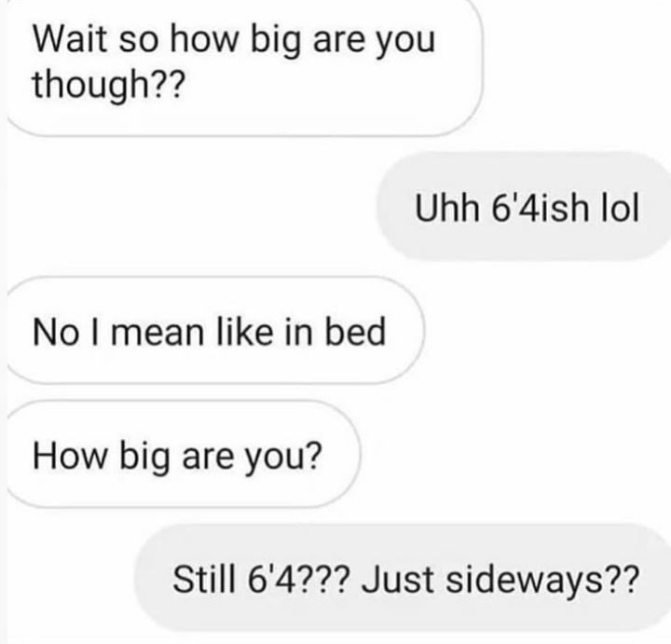
Task: Tap the "Uhh 6'4ish lol" reply bubble
Action: point(524,207)
